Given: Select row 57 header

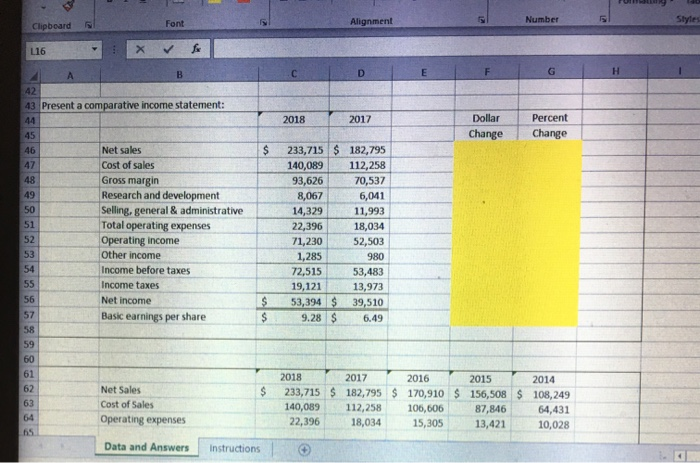Looking at the screenshot, I should 29,315.
